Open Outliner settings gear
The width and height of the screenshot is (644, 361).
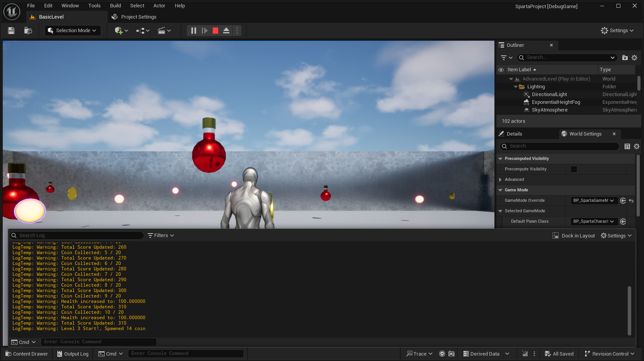tap(634, 58)
